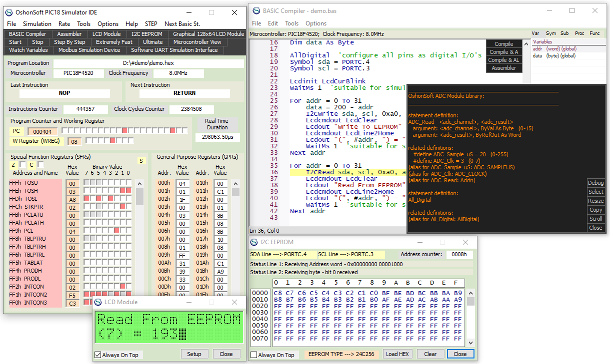This screenshot has width=610, height=364.
Task: Click the Compile & AL button
Action: click(x=504, y=60)
